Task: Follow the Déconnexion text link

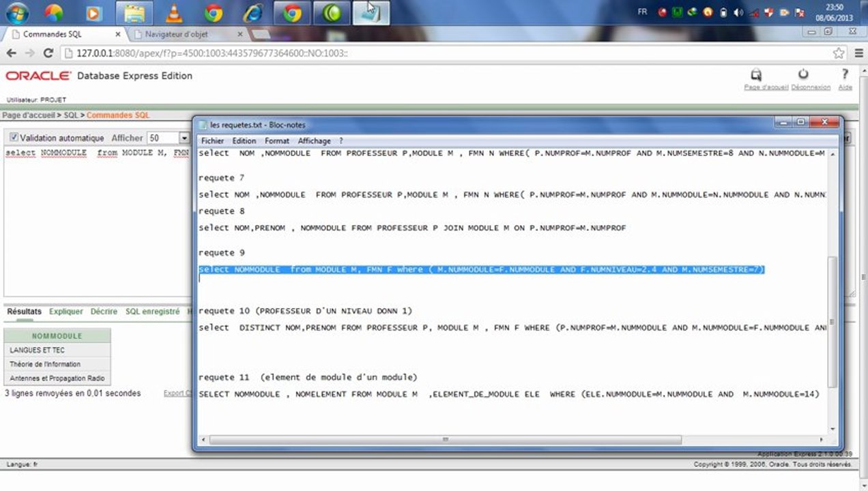Action: [811, 87]
